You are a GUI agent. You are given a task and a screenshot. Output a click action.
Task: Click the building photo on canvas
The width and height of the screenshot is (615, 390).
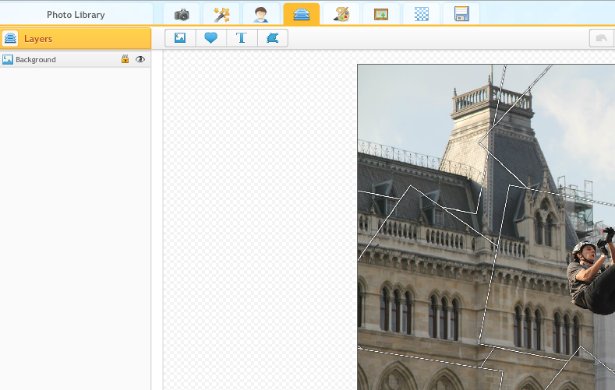tap(486, 227)
